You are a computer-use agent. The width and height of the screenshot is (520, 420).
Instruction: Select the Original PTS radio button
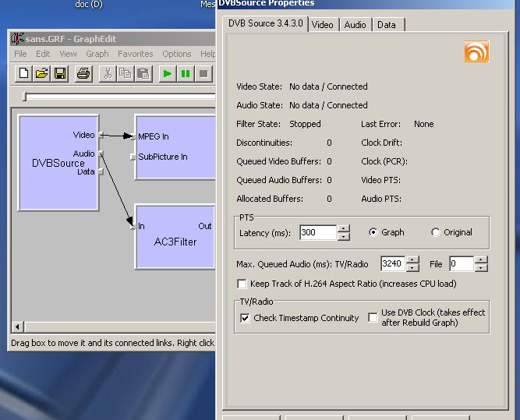pyautogui.click(x=436, y=232)
